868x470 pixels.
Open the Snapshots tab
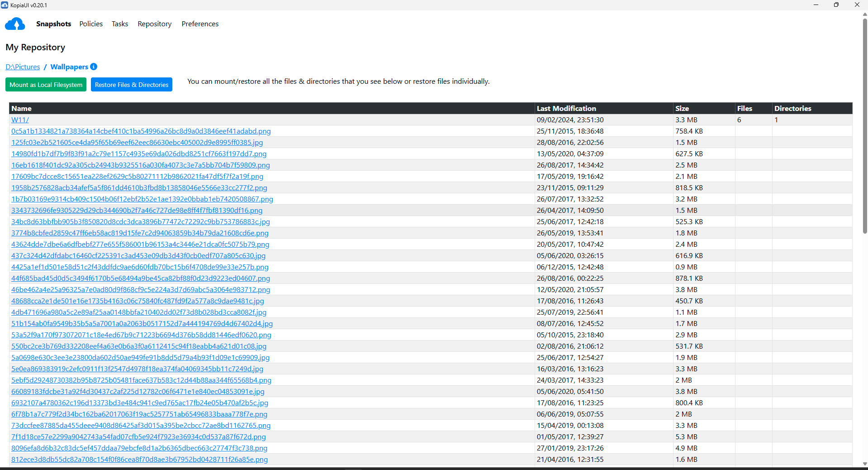tap(53, 24)
